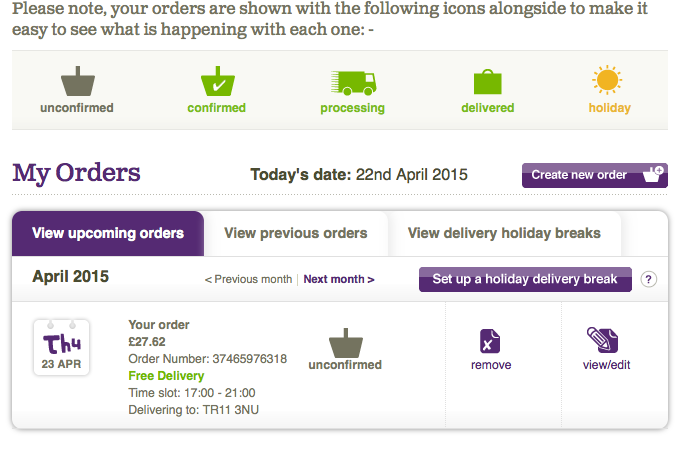Click Set up a holiday delivery break
The width and height of the screenshot is (682, 459).
pyautogui.click(x=525, y=279)
